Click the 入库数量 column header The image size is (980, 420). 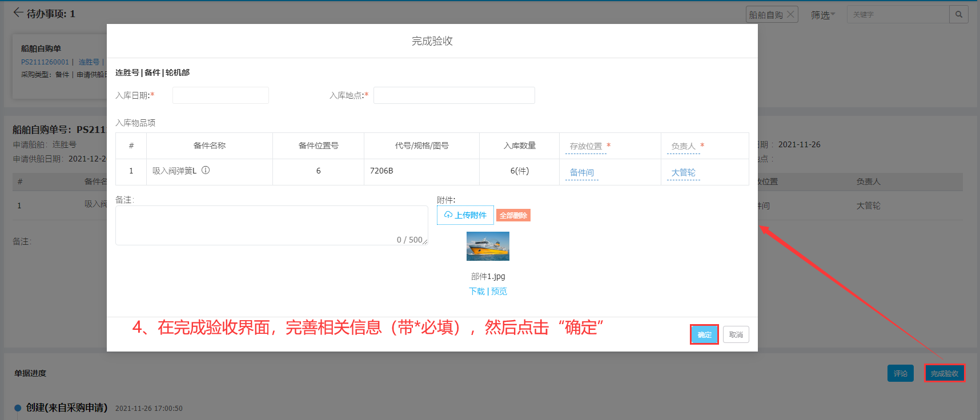pyautogui.click(x=520, y=146)
